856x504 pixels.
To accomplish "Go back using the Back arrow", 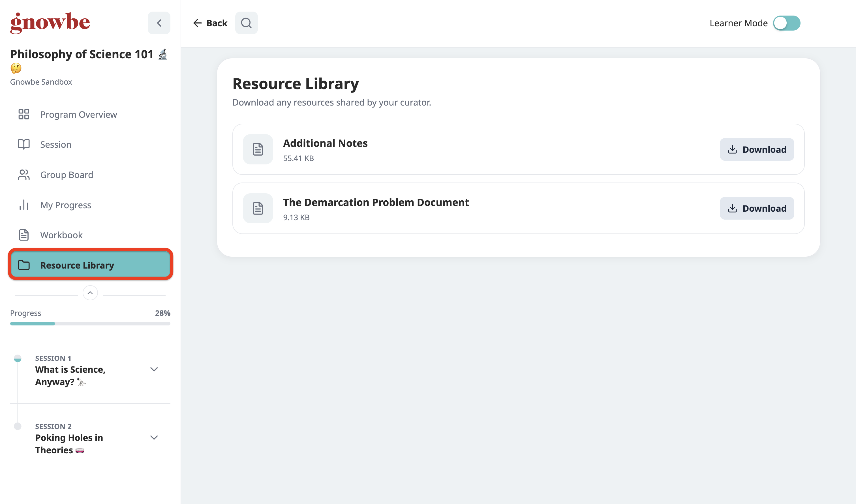I will pyautogui.click(x=210, y=23).
